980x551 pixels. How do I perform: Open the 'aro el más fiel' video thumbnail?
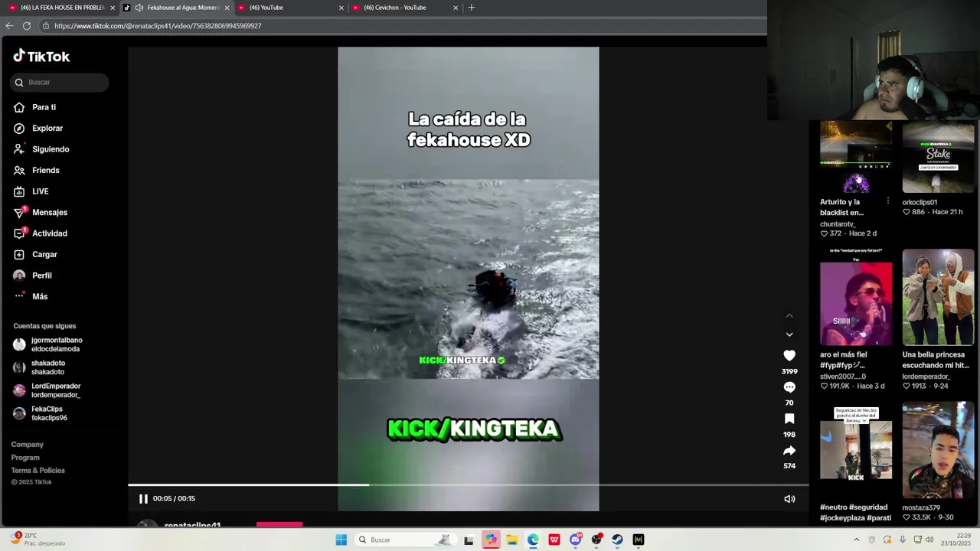point(856,297)
